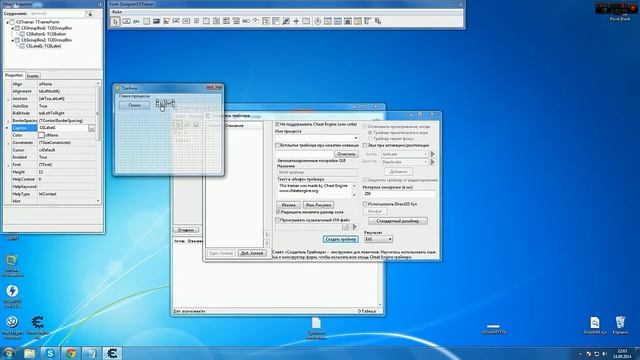Pick the Panel component icon in the palette

coord(147,21)
